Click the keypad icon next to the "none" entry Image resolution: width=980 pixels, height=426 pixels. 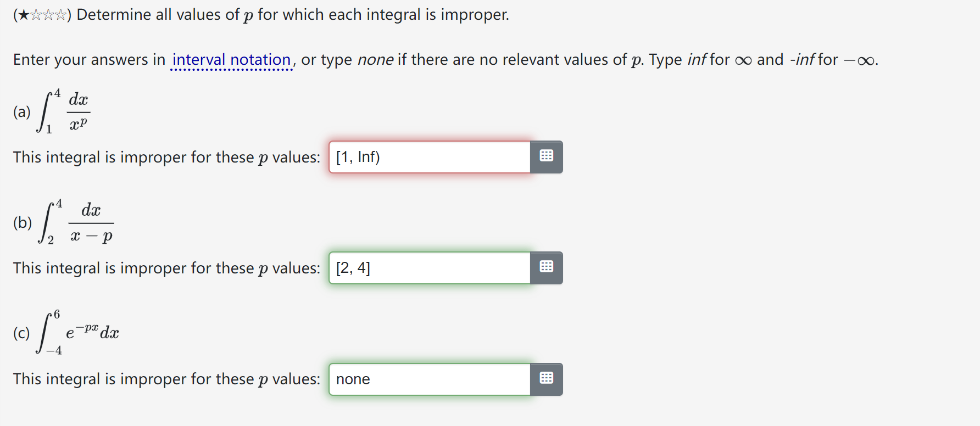(x=547, y=379)
